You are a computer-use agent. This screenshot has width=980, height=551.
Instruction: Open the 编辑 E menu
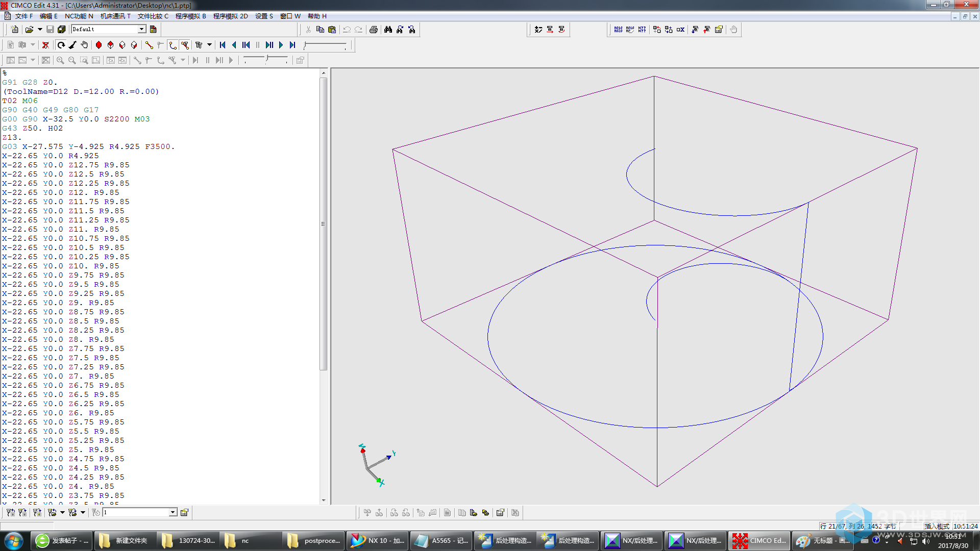click(x=48, y=16)
